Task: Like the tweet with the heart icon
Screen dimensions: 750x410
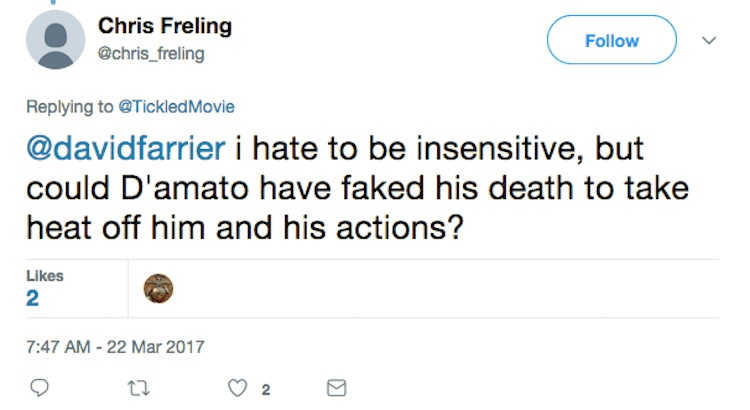Action: pyautogui.click(x=240, y=389)
